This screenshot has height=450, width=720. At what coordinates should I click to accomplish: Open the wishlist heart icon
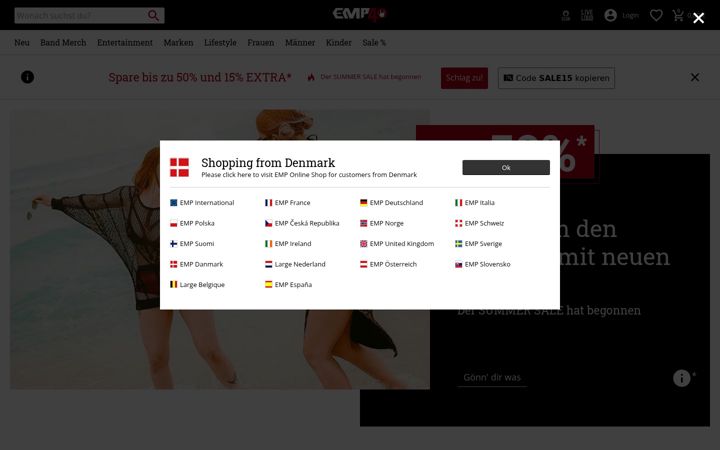coord(656,16)
